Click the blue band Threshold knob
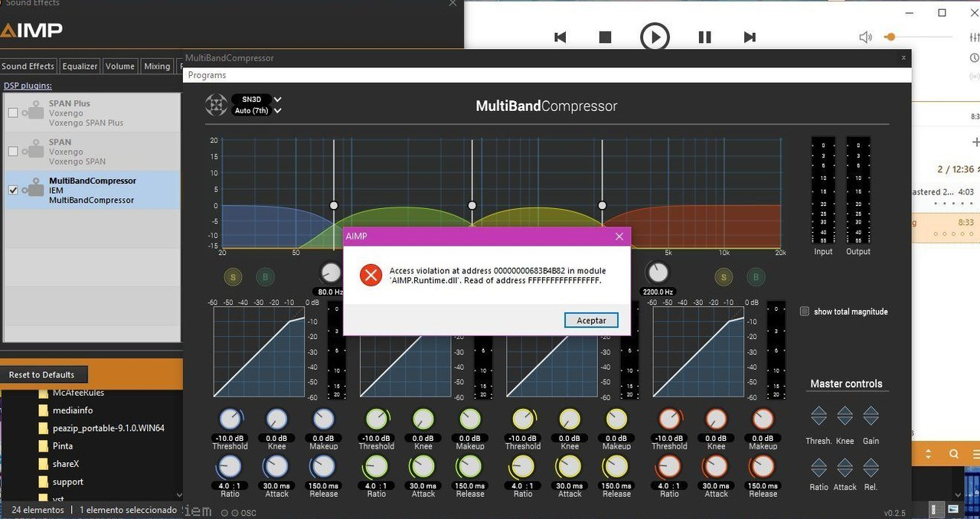Viewport: 980px width, 519px height. click(230, 419)
